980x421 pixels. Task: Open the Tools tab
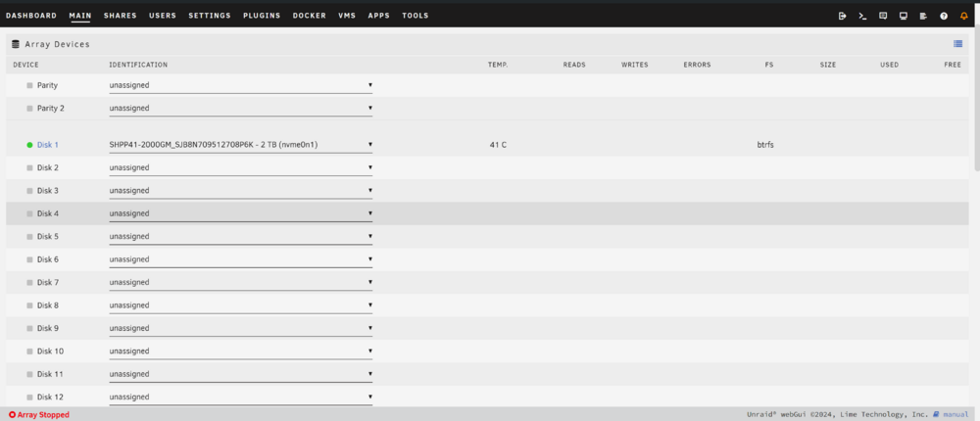click(415, 16)
